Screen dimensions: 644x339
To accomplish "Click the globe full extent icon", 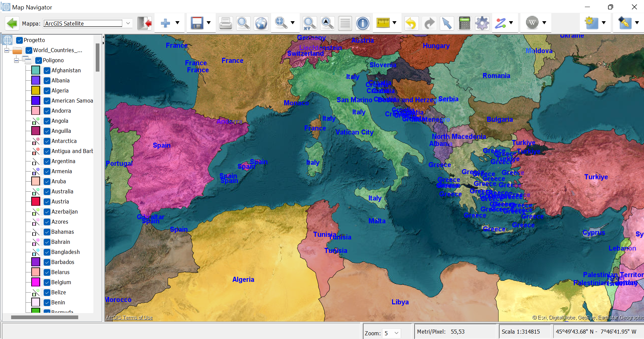I will click(x=261, y=24).
